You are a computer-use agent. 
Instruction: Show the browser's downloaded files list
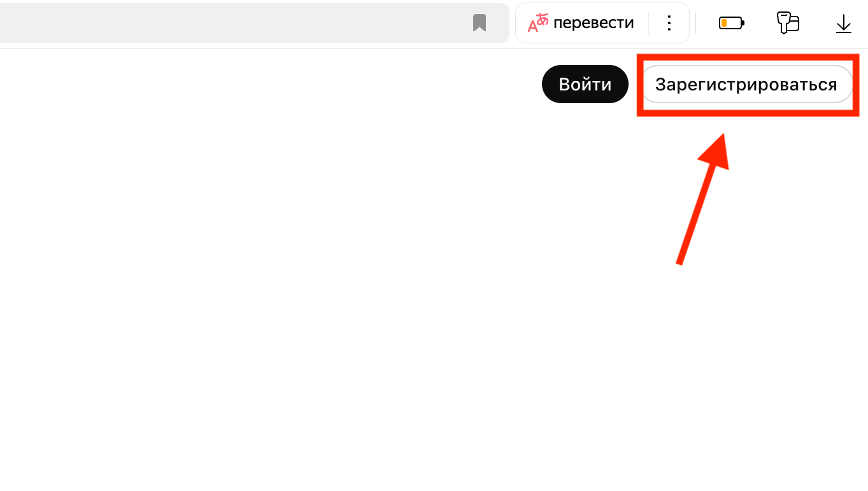[x=843, y=24]
